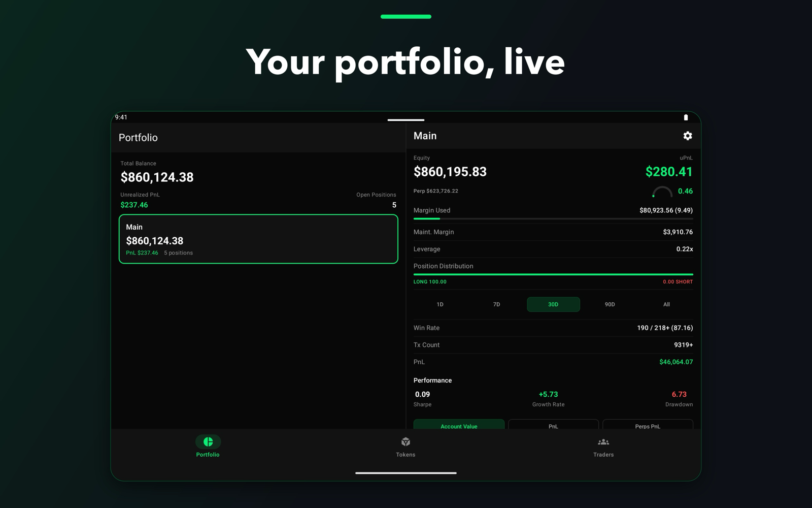Click the Open Positions count 5
Screen dimensions: 812x508
[394, 205]
